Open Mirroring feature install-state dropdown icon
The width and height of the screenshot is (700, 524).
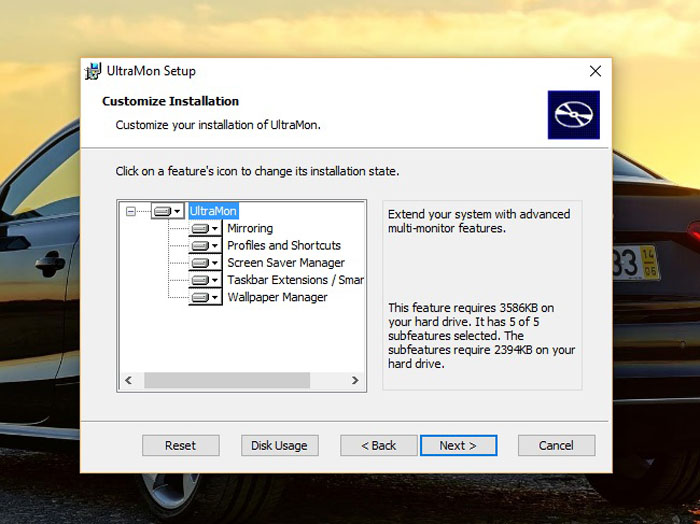[x=205, y=229]
